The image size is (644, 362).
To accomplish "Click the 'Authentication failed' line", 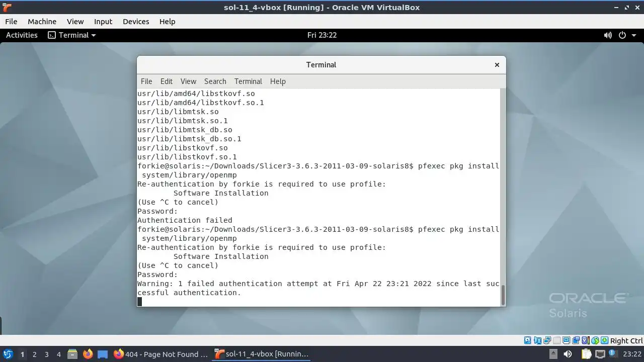I will pos(185,220).
